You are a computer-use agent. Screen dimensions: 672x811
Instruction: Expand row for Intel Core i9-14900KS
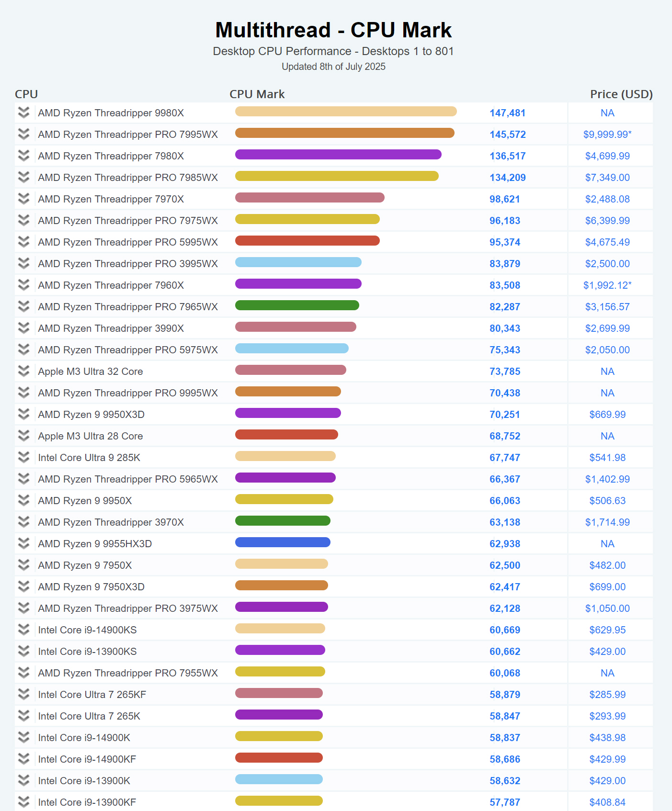point(23,630)
